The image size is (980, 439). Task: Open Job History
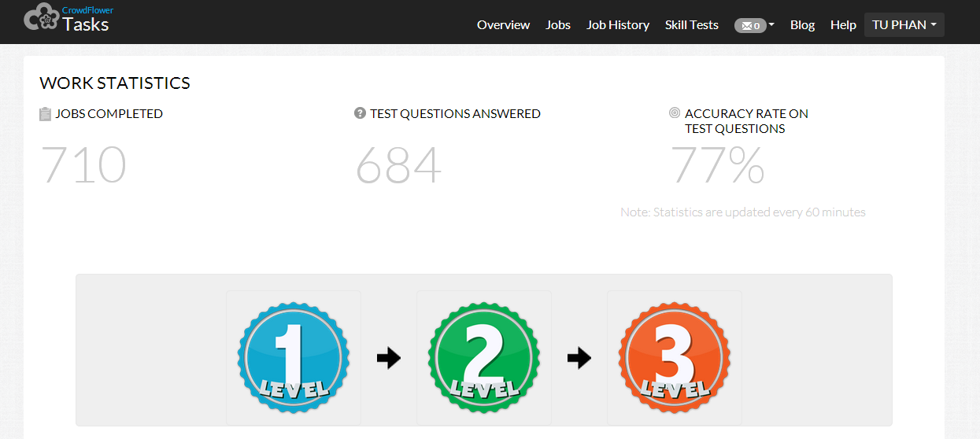tap(618, 24)
